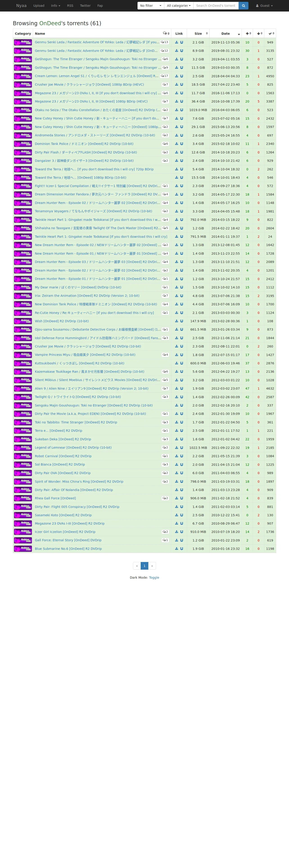The image size is (289, 868).
Task: Click previous page « pagination button
Action: coord(137,566)
